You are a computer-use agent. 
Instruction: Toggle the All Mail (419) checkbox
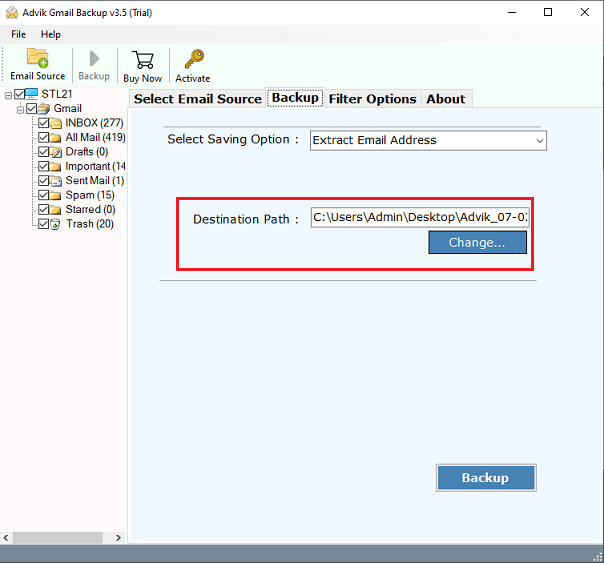pos(44,137)
